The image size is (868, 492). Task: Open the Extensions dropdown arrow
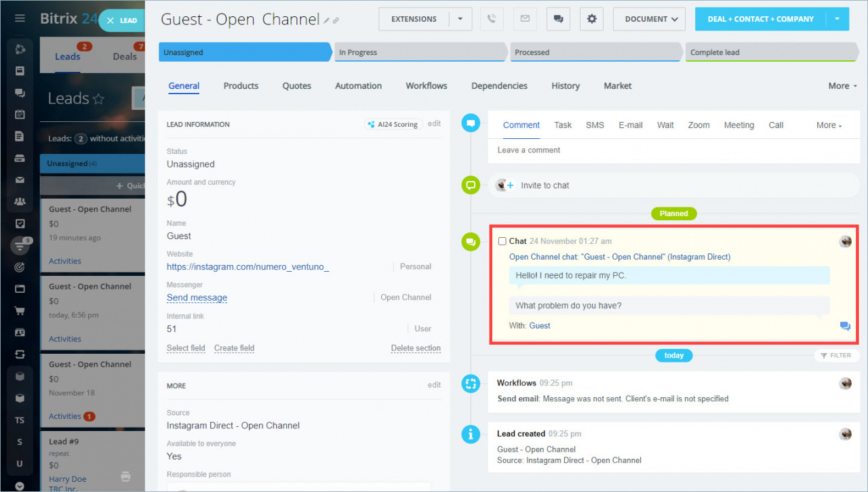click(460, 19)
